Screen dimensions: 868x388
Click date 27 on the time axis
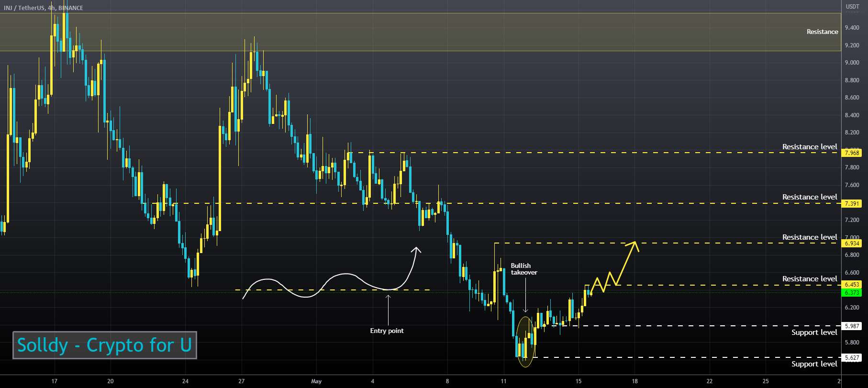tap(242, 381)
